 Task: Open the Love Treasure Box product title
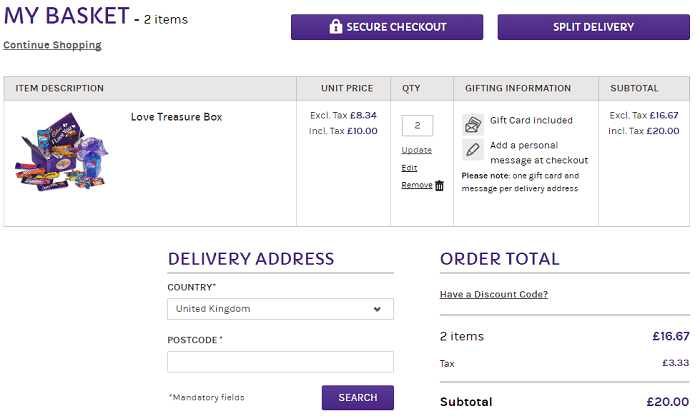tap(176, 117)
